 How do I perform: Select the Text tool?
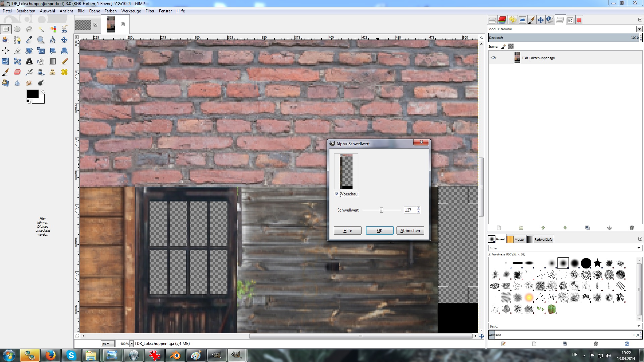pyautogui.click(x=29, y=61)
